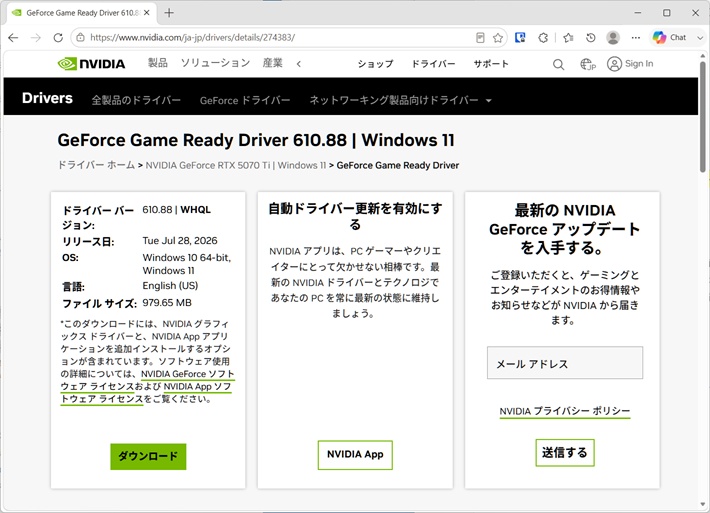Click the NVIDIA logo
Image resolution: width=710 pixels, height=513 pixels.
[x=91, y=64]
